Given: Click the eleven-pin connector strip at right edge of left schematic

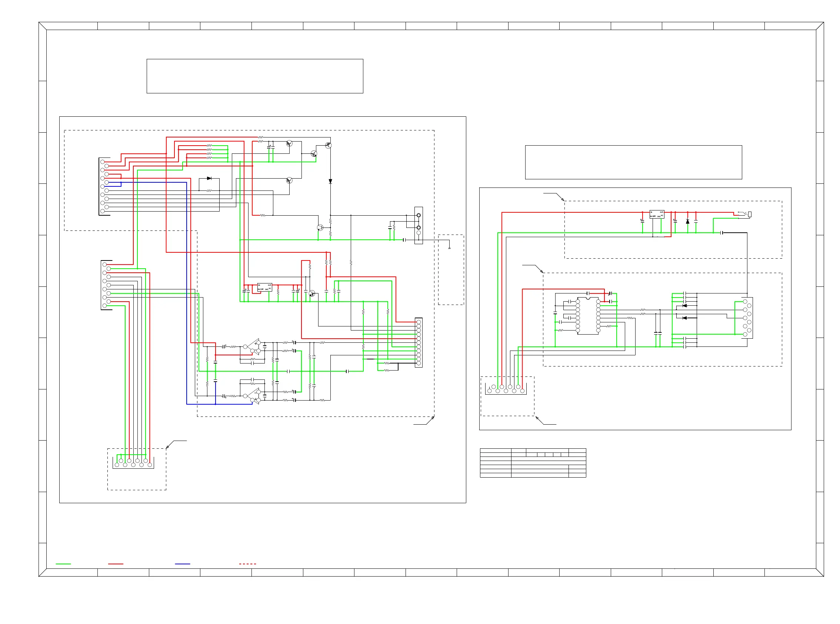Looking at the screenshot, I should click(418, 343).
